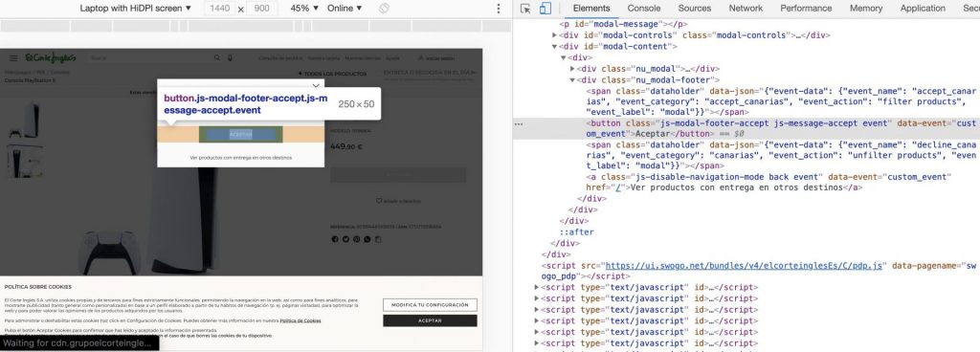
Task: Open the Network tab
Action: (x=746, y=8)
